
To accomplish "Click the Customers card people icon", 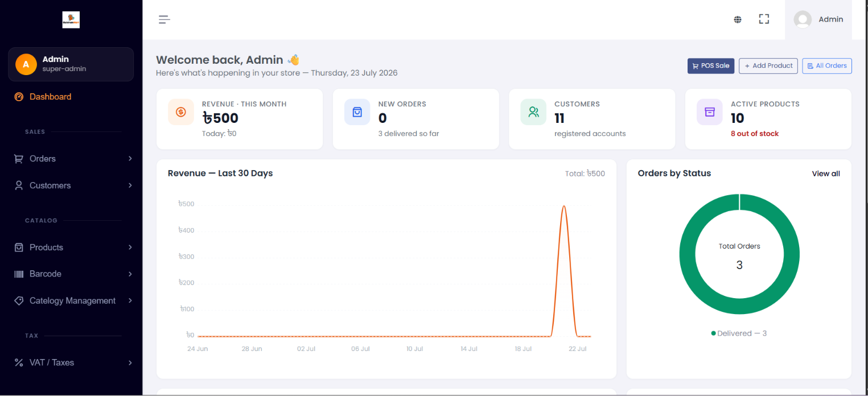I will (x=533, y=112).
